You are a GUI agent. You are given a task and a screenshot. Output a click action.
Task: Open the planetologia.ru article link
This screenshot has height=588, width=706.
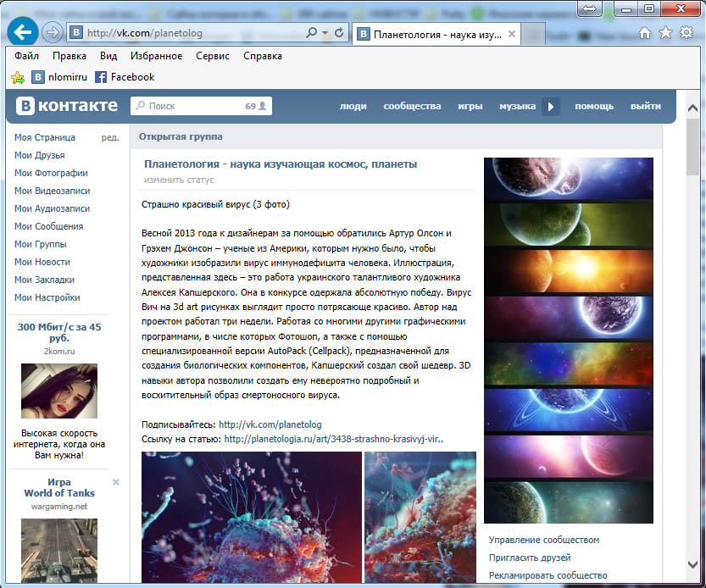334,439
